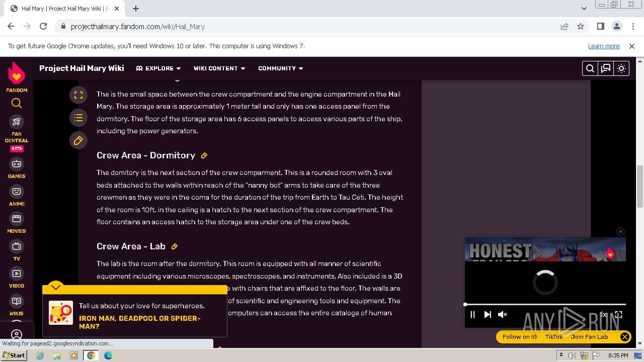Go forward in browser history
The width and height of the screenshot is (644, 362).
[x=27, y=27]
